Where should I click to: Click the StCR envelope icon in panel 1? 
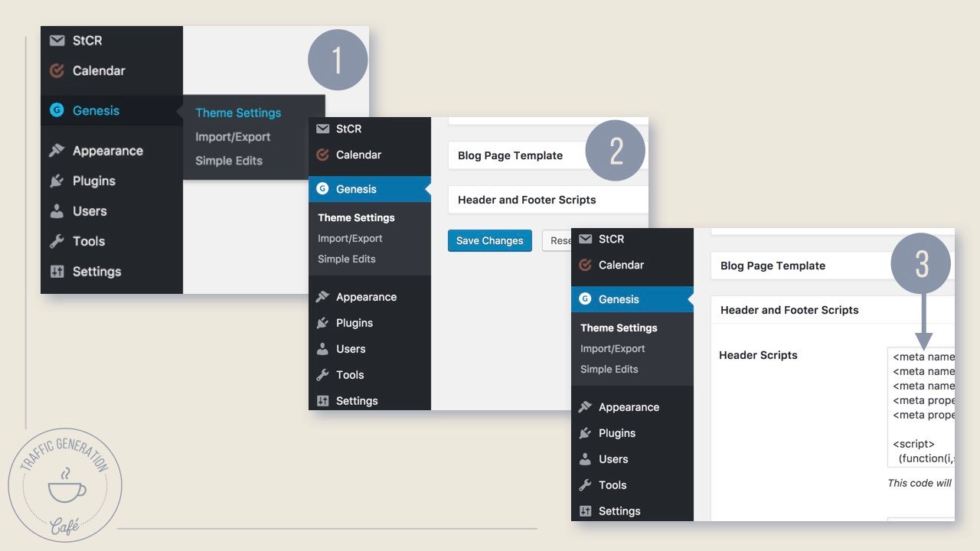(57, 41)
